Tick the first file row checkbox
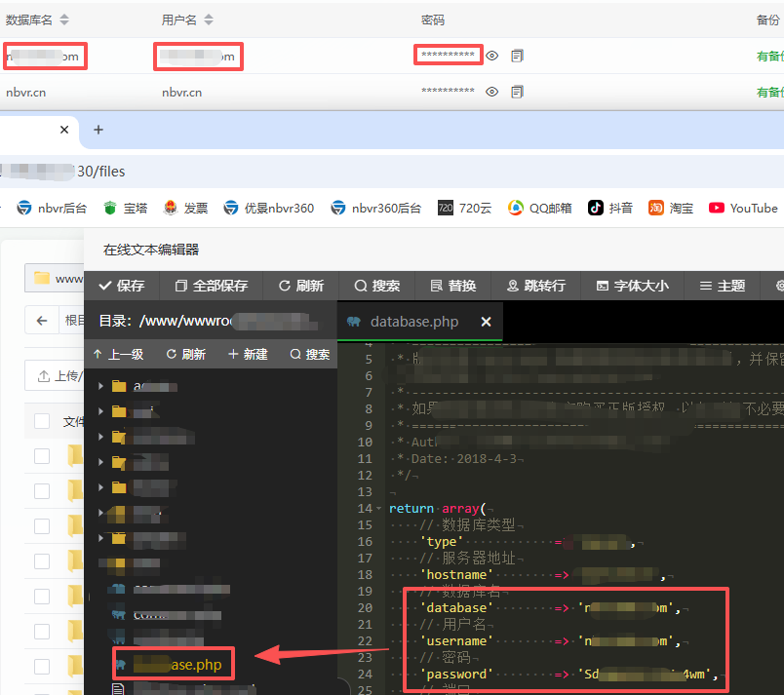 [x=42, y=455]
